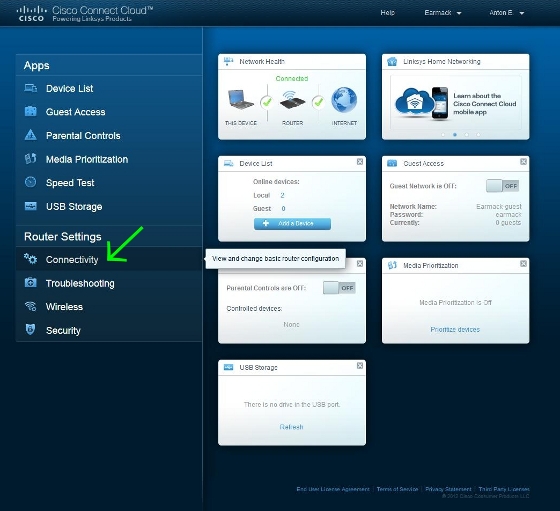This screenshot has width=560, height=511.
Task: Open Security under Router Settings
Action: (x=109, y=330)
